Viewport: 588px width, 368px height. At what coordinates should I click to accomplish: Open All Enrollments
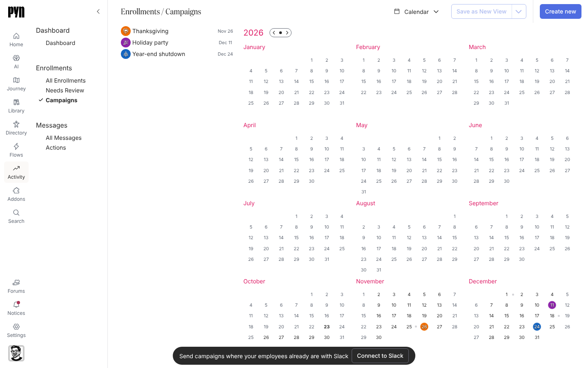point(66,81)
